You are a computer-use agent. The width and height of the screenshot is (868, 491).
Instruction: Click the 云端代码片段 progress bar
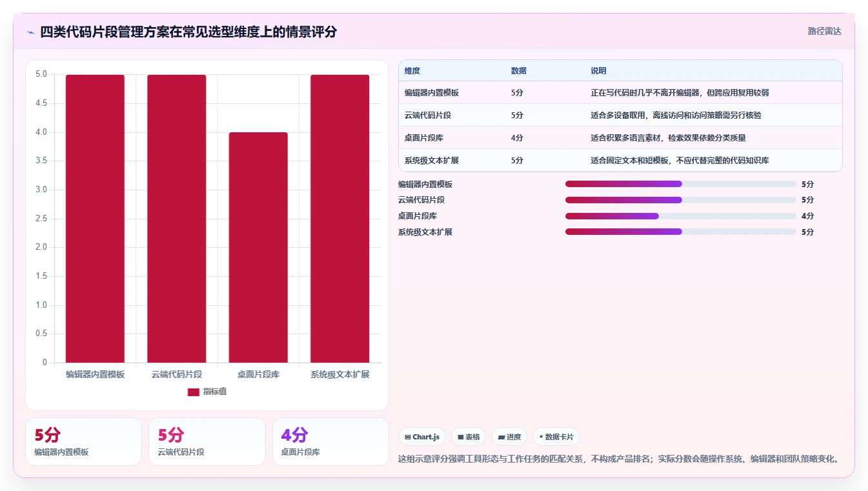point(681,200)
